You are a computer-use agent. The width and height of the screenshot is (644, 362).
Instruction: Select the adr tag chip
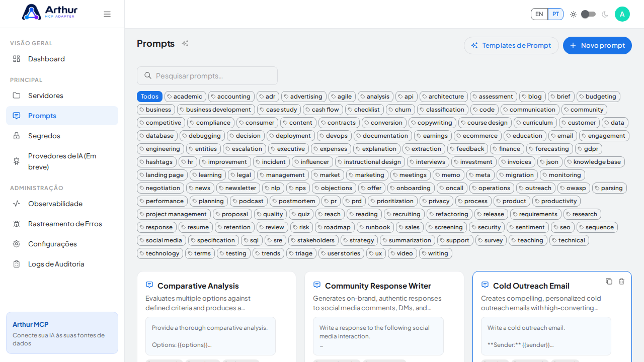268,97
